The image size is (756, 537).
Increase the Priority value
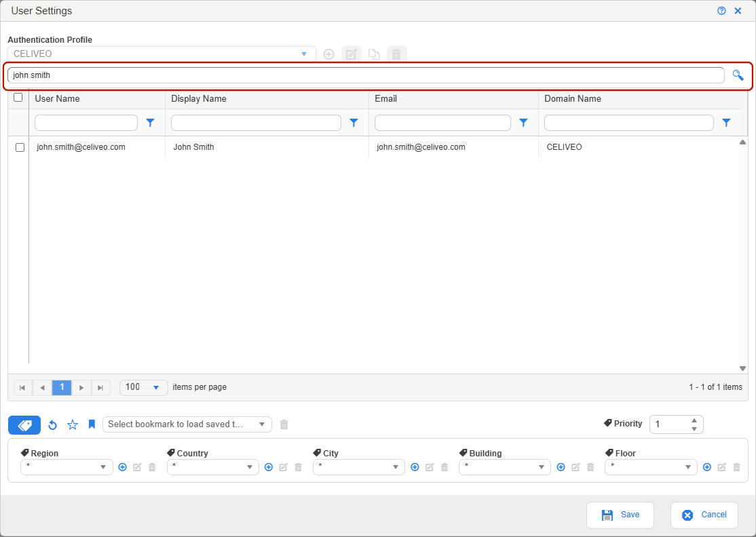(694, 420)
